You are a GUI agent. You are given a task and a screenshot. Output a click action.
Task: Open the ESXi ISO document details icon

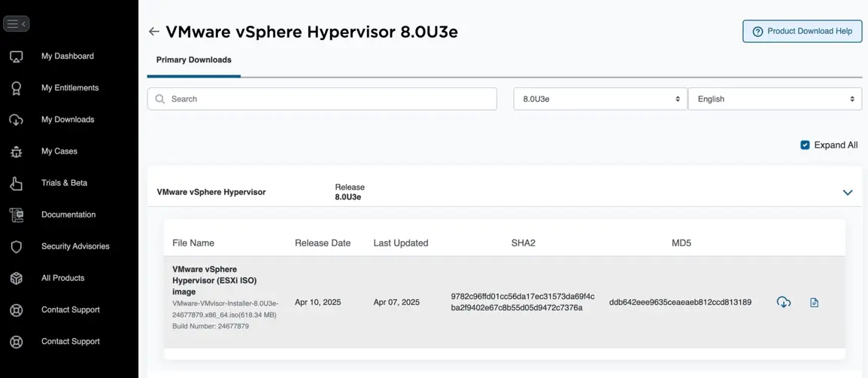tap(814, 303)
